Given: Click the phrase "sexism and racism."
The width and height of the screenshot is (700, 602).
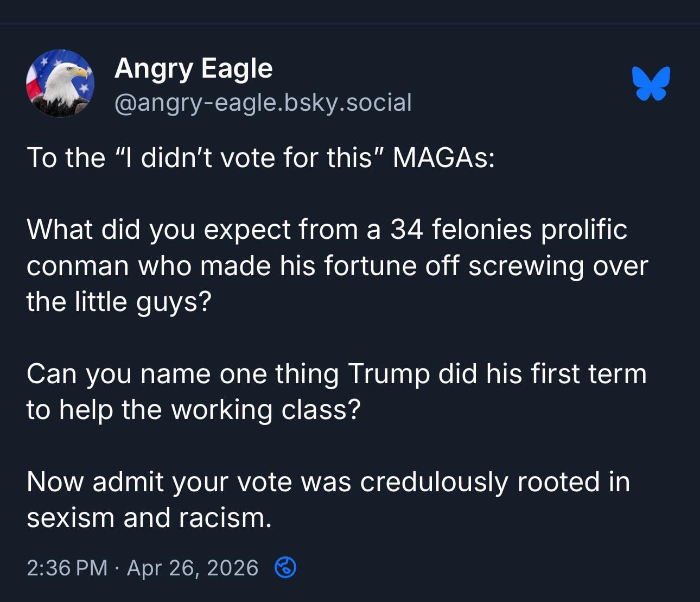Looking at the screenshot, I should click(x=149, y=517).
